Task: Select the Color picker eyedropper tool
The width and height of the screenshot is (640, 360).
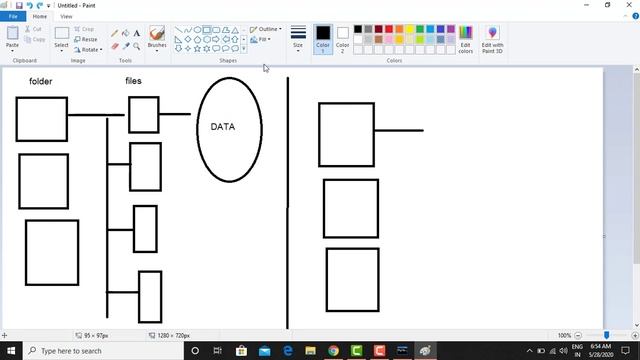Action: (x=126, y=47)
